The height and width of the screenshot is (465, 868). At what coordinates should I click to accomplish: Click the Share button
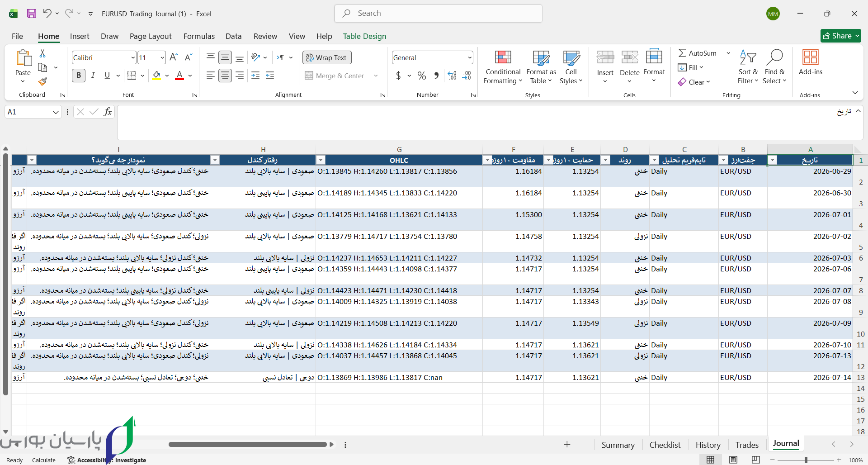pos(840,36)
